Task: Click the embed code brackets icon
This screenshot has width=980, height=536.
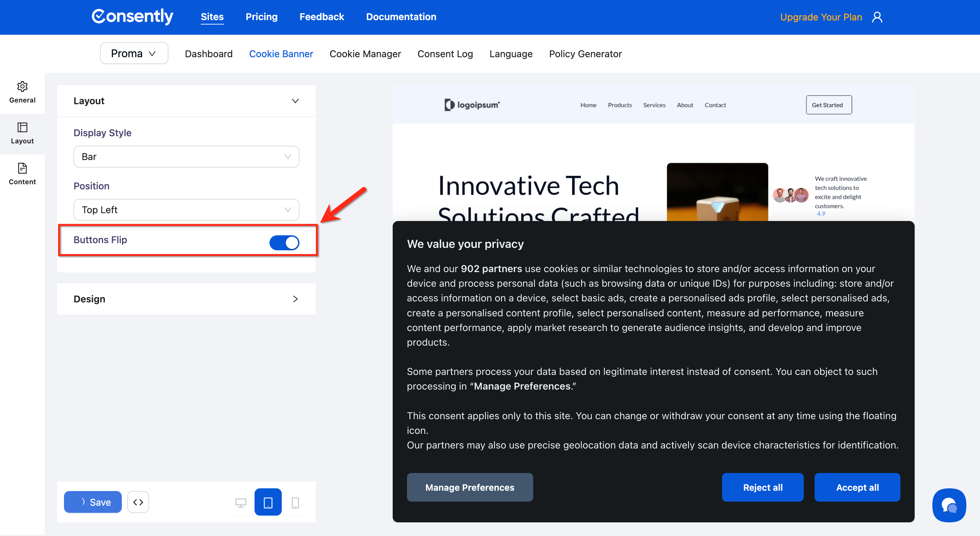Action: [x=138, y=502]
